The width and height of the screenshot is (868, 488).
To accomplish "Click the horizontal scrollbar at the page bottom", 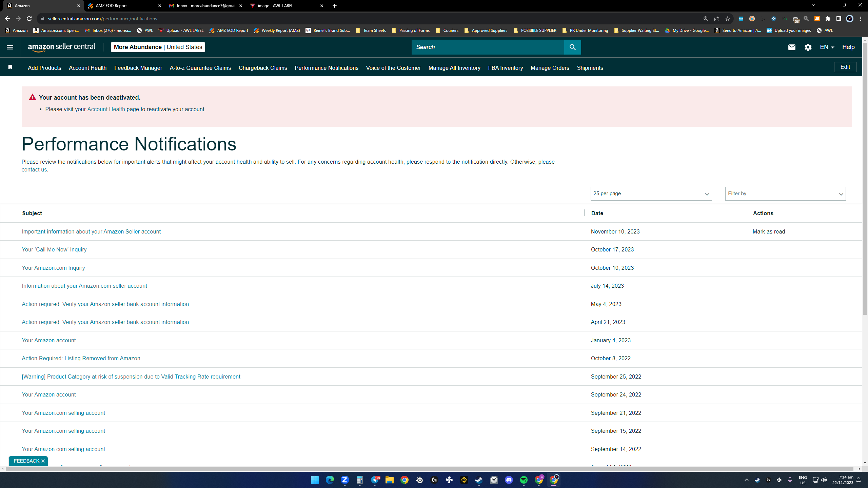I will pyautogui.click(x=429, y=469).
